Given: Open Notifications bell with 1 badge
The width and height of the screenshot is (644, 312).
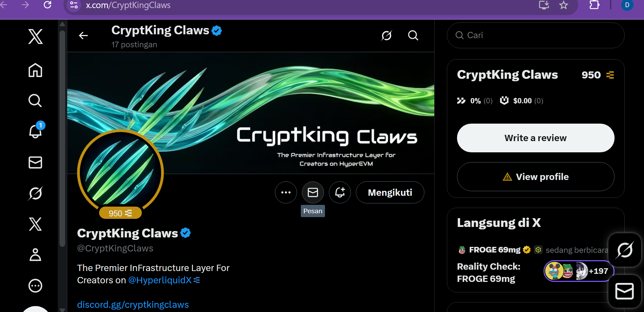Looking at the screenshot, I should [x=36, y=131].
